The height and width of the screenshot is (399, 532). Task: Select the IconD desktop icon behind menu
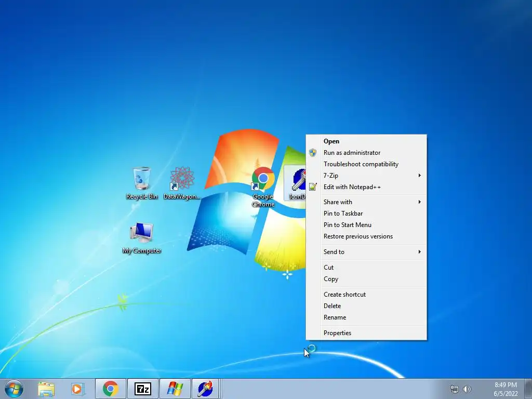296,183
